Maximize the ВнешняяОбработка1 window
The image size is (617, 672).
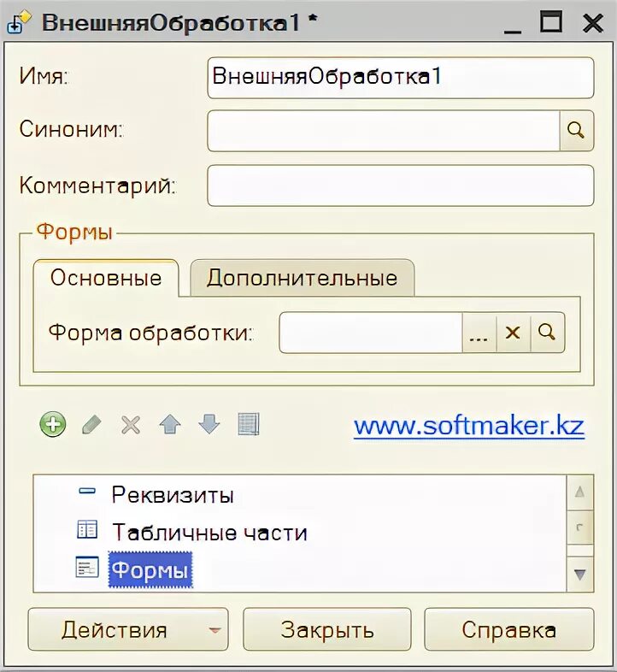point(551,22)
